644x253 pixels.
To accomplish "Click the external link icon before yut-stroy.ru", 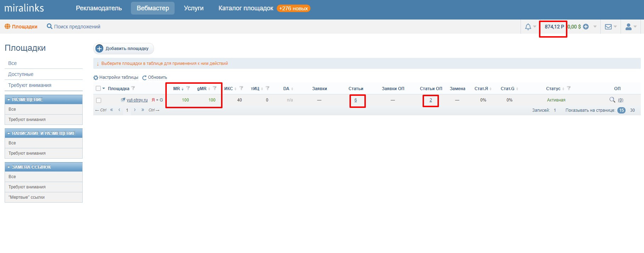I will (123, 100).
